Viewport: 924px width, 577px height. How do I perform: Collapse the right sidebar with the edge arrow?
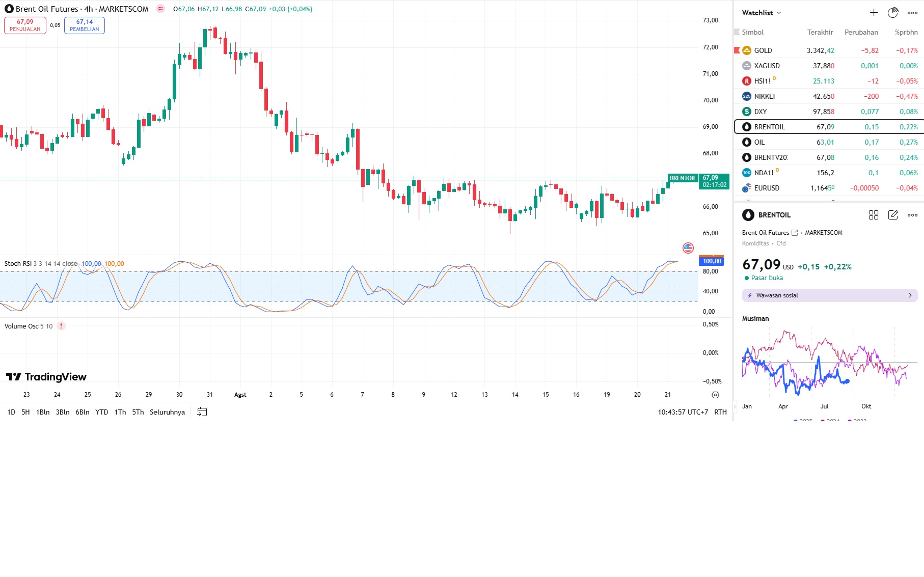(735, 407)
